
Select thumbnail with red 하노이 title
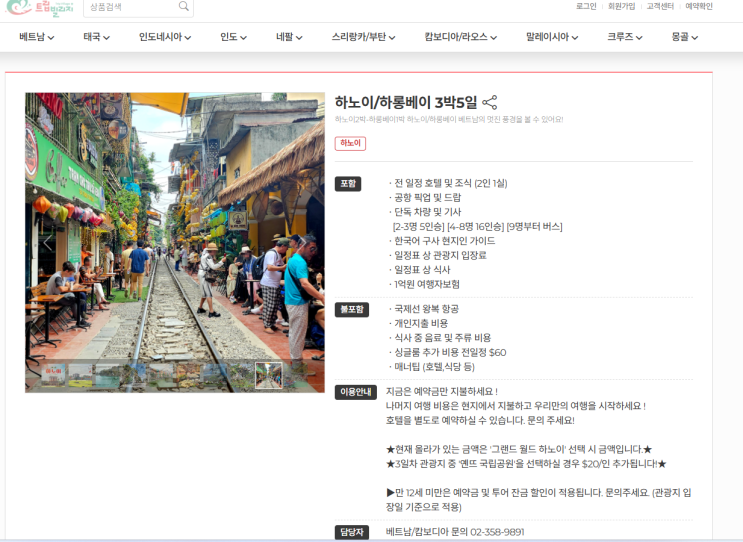click(53, 375)
